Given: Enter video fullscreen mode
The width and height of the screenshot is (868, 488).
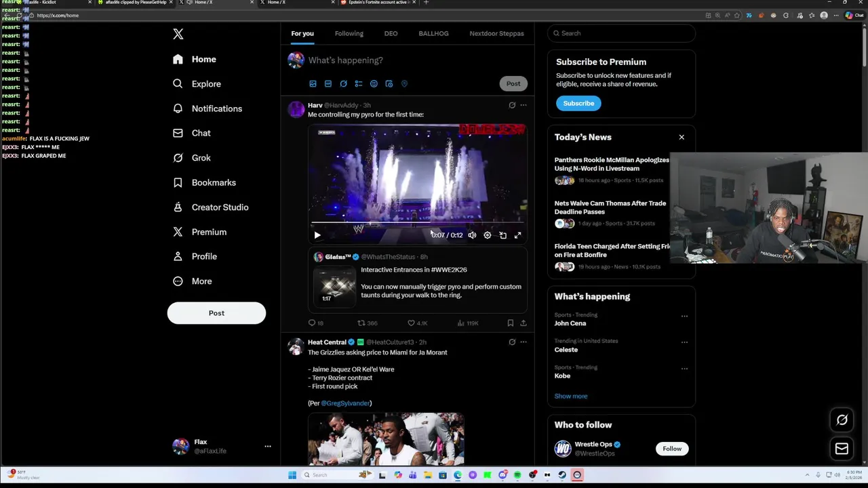Looking at the screenshot, I should click(517, 235).
